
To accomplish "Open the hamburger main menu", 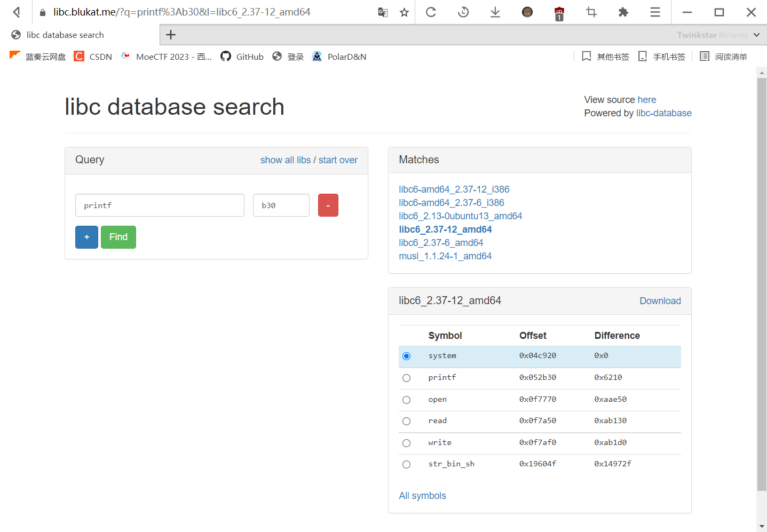I will 655,12.
